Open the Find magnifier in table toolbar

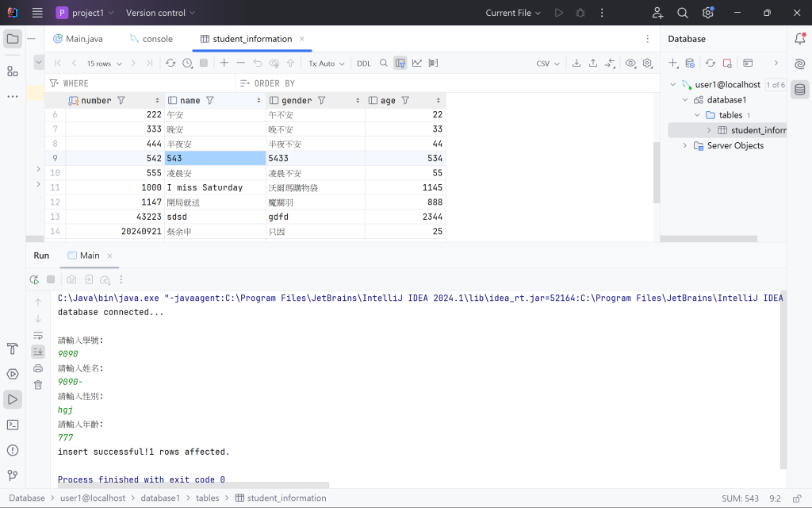click(x=384, y=63)
